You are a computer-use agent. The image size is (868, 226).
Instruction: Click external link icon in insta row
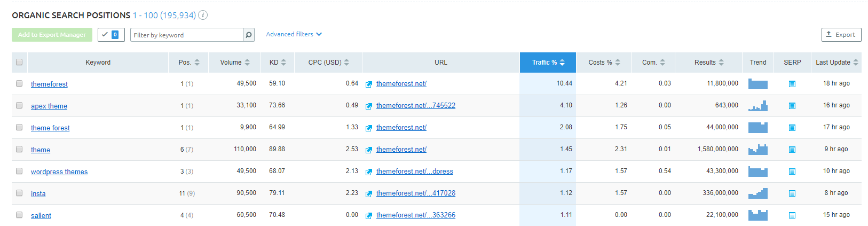coord(369,194)
